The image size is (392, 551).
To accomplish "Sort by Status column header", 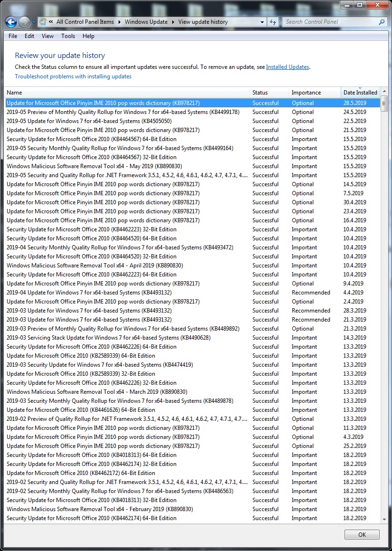I will 269,93.
